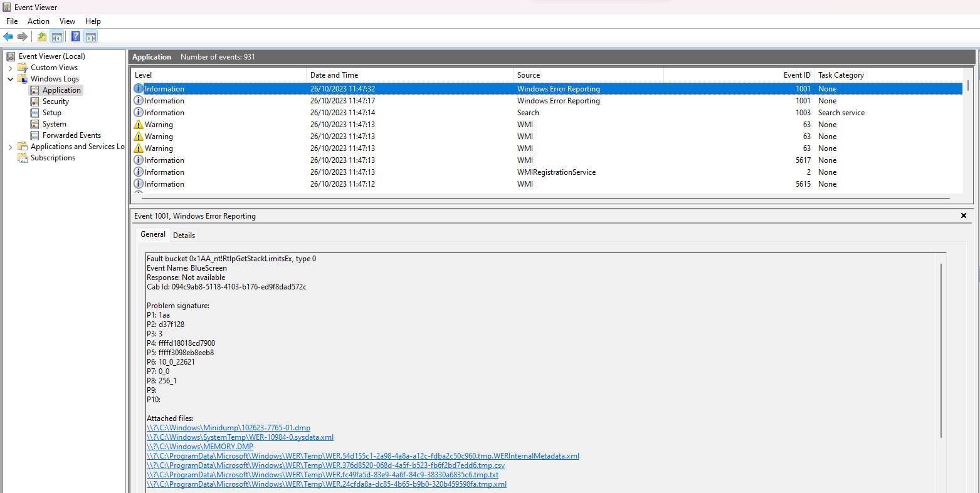
Task: Open a saved log using the toolbar icon
Action: click(41, 36)
